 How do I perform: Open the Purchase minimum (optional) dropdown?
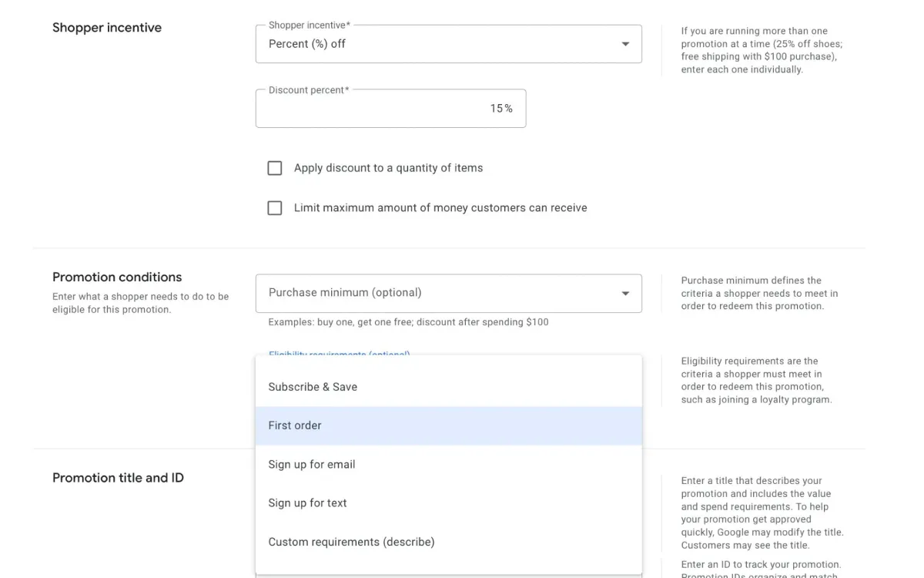pyautogui.click(x=449, y=293)
